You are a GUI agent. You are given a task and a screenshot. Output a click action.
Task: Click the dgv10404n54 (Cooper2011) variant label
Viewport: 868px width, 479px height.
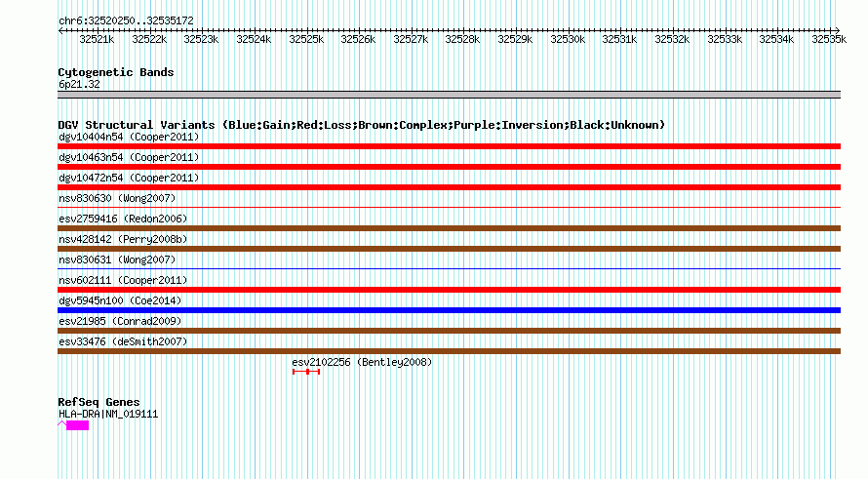point(129,137)
